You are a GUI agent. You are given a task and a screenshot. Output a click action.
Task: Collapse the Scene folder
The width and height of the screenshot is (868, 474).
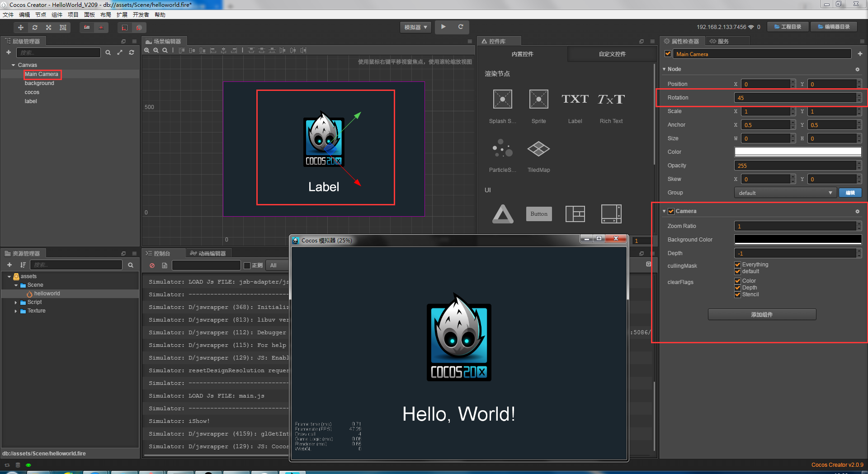pos(16,285)
